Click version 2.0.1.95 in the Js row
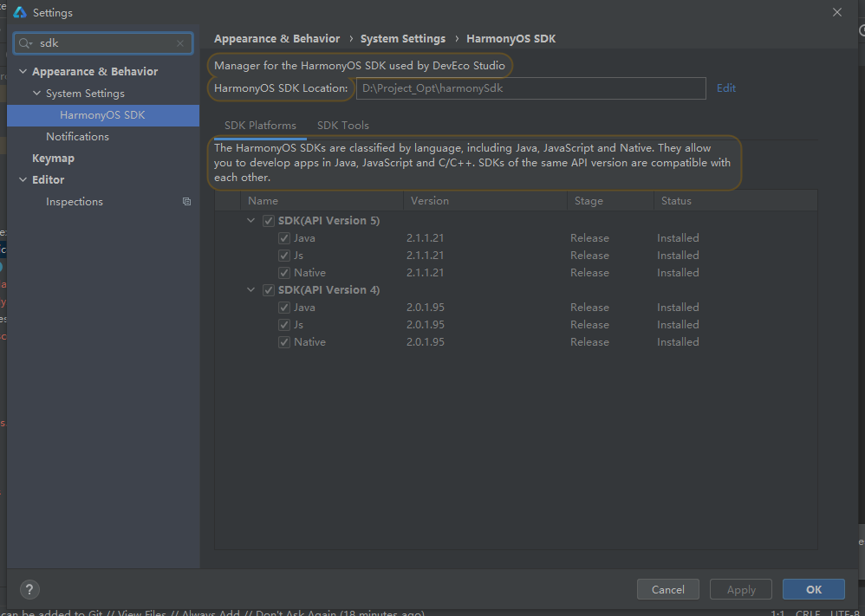 426,325
